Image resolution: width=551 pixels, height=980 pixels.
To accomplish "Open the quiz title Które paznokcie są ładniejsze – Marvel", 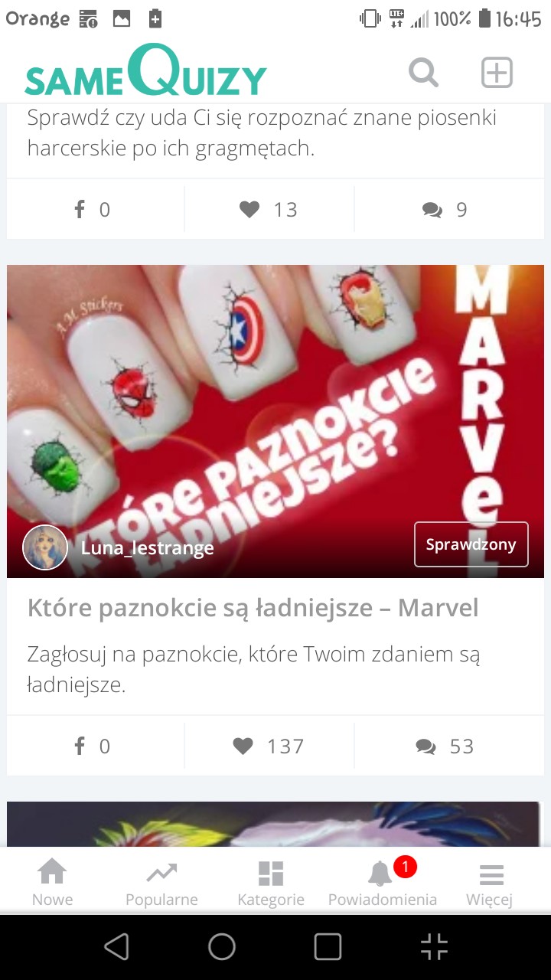I will tap(253, 608).
